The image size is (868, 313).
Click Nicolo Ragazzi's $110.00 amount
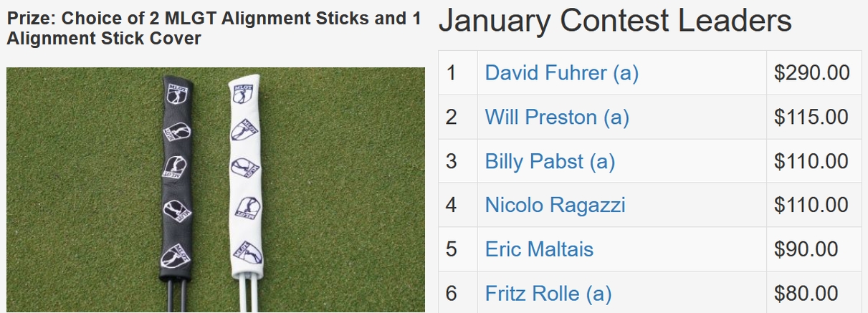pos(812,206)
